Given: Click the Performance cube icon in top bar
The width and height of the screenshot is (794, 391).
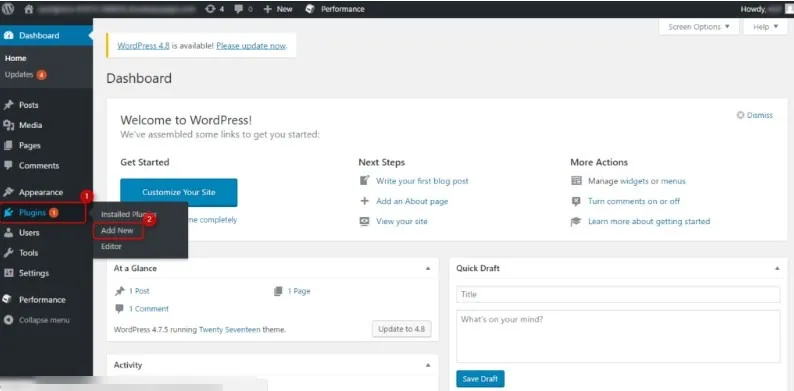Looking at the screenshot, I should pos(310,9).
